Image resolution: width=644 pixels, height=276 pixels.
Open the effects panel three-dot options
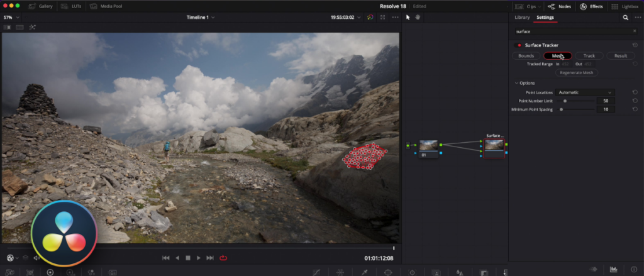click(x=638, y=18)
